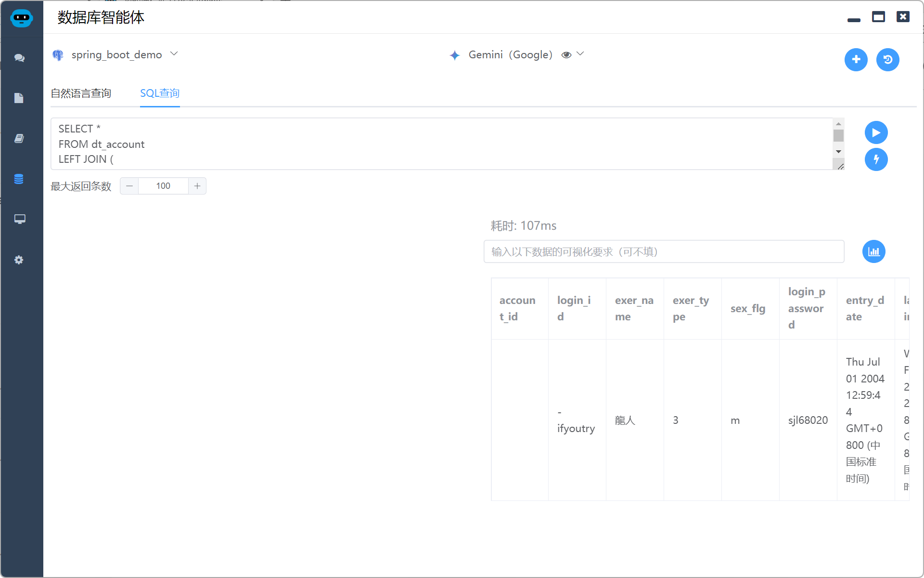Expand the Gemini (Google) model dropdown
This screenshot has width=924, height=578.
pyautogui.click(x=580, y=54)
